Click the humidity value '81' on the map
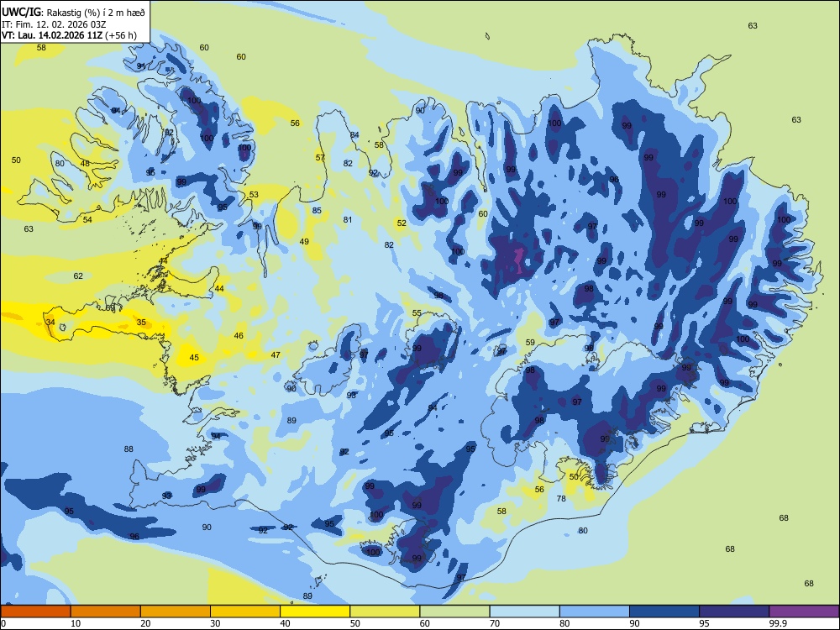This screenshot has width=840, height=630. click(x=348, y=219)
